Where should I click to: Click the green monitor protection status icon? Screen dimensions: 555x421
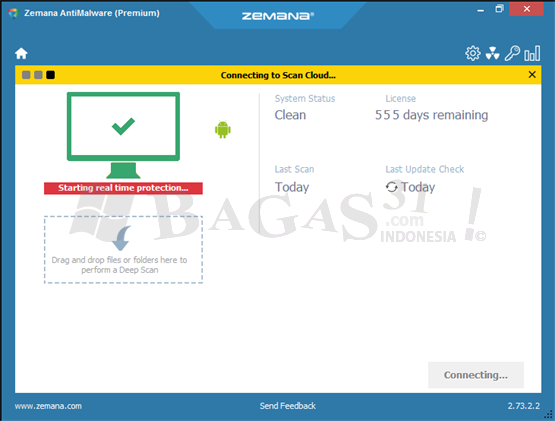coord(123,135)
